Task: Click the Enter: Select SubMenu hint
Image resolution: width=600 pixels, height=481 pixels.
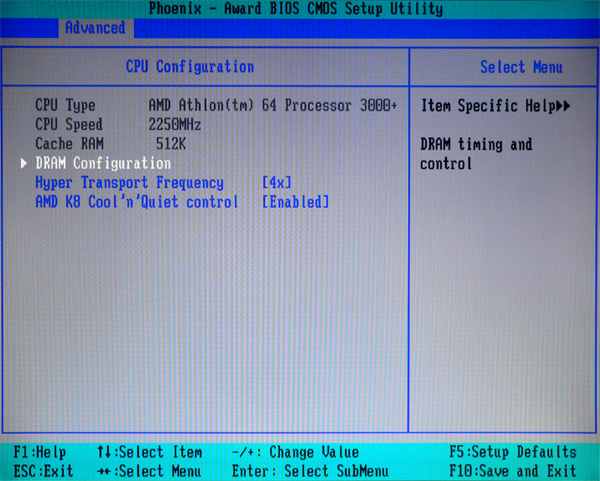Action: (310, 471)
